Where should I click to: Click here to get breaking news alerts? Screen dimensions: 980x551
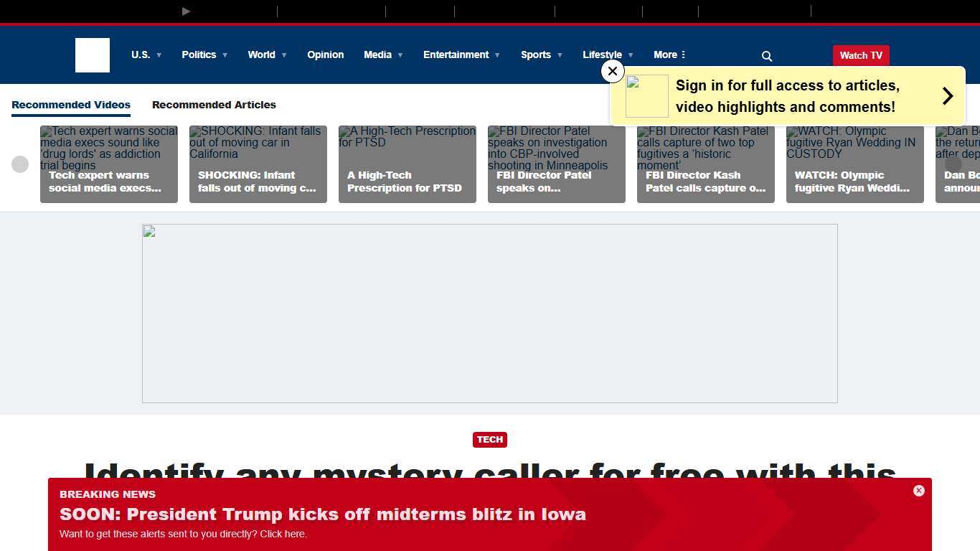point(283,534)
